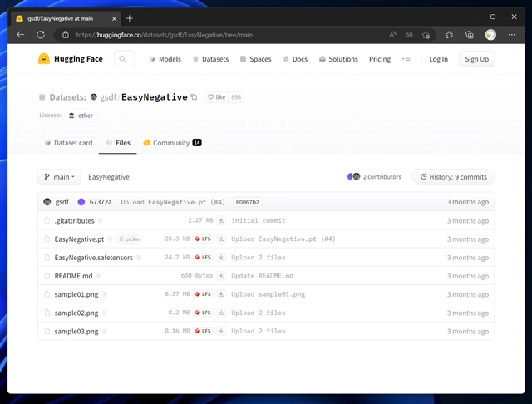Open the browser Favorites list icon
This screenshot has width=532, height=404.
click(449, 35)
